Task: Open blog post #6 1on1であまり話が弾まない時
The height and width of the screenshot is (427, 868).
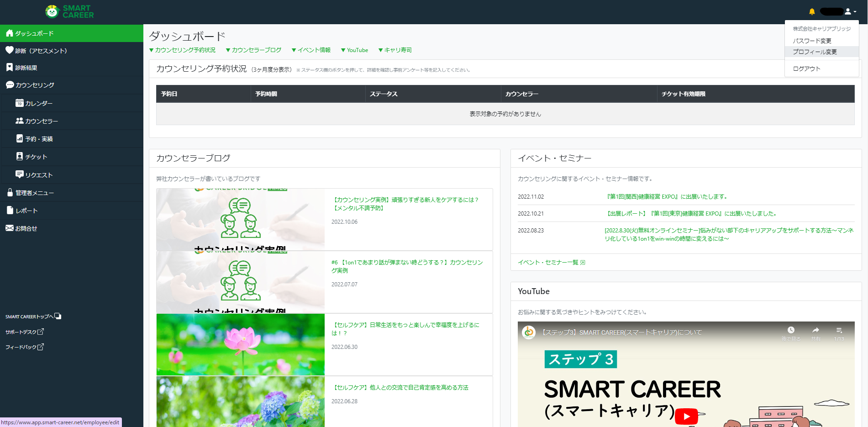Action: (407, 266)
